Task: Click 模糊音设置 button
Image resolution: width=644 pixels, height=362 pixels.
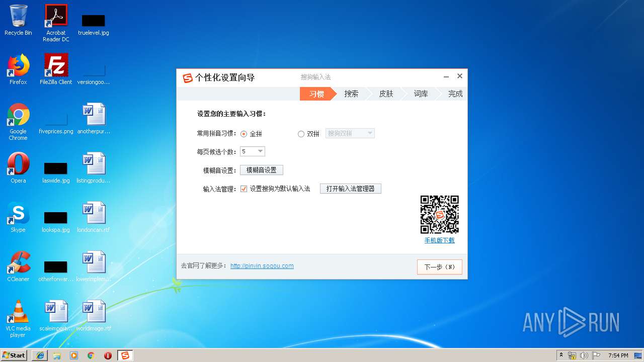Action: (262, 170)
